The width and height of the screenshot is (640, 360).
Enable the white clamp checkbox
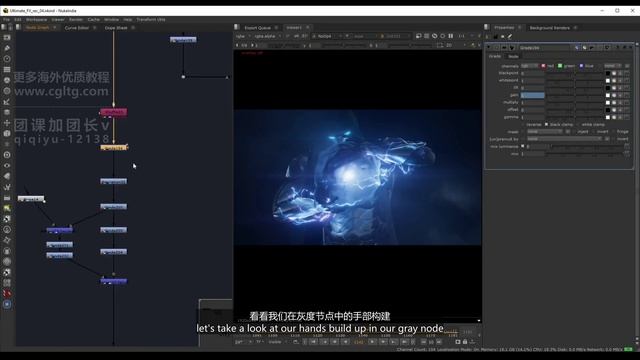578,124
